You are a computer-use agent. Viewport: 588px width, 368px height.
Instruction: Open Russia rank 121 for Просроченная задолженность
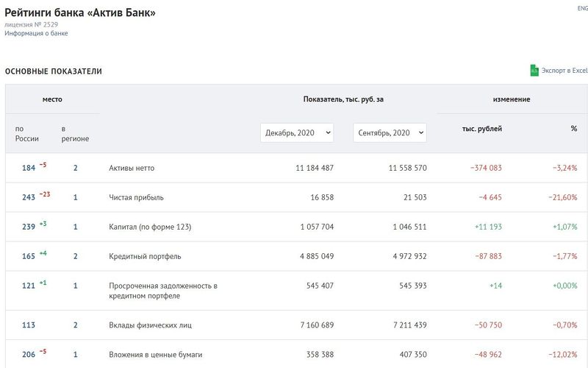coord(29,286)
